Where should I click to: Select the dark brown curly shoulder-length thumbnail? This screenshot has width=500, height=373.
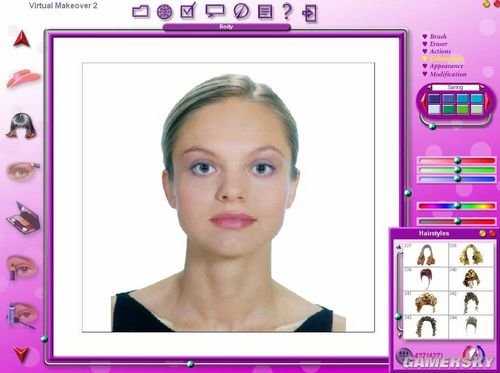click(x=426, y=327)
